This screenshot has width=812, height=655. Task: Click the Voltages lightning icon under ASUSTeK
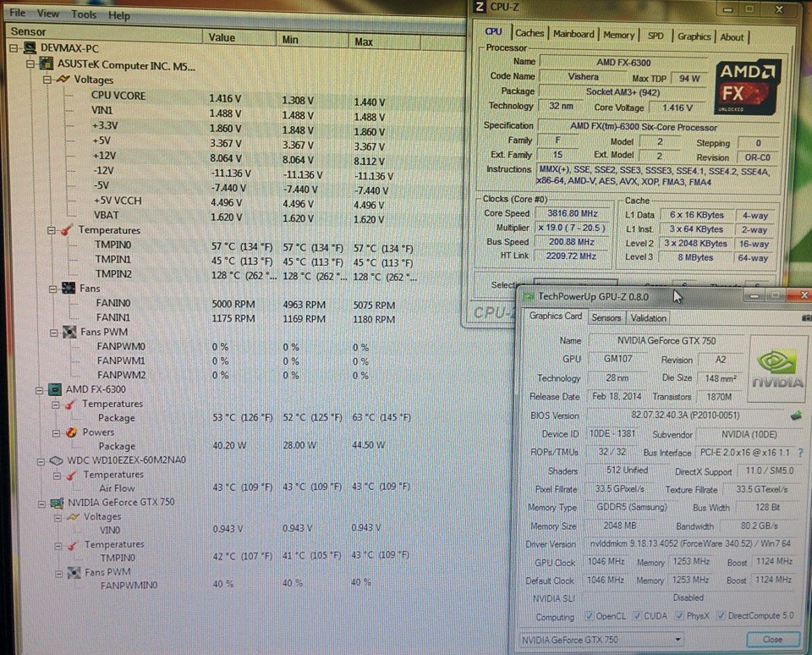(x=63, y=80)
